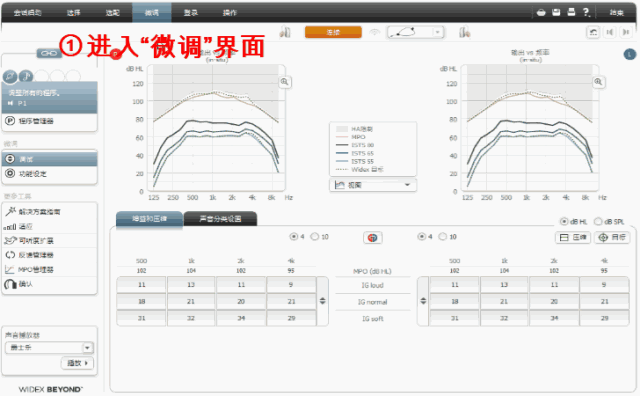Click left IG soft 2k cell 34

point(241,318)
